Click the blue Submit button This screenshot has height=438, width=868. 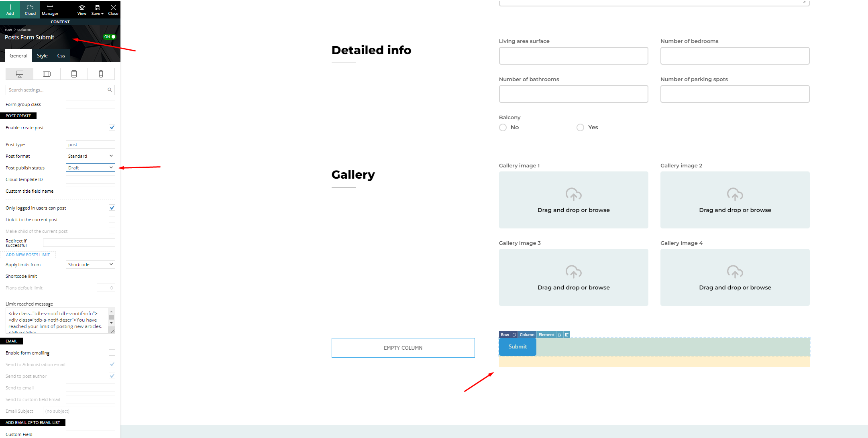pyautogui.click(x=518, y=347)
